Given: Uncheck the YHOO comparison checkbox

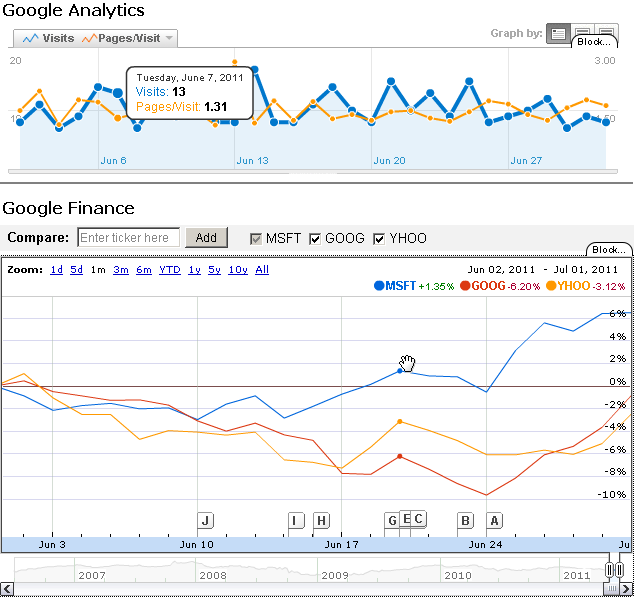Looking at the screenshot, I should pos(379,238).
